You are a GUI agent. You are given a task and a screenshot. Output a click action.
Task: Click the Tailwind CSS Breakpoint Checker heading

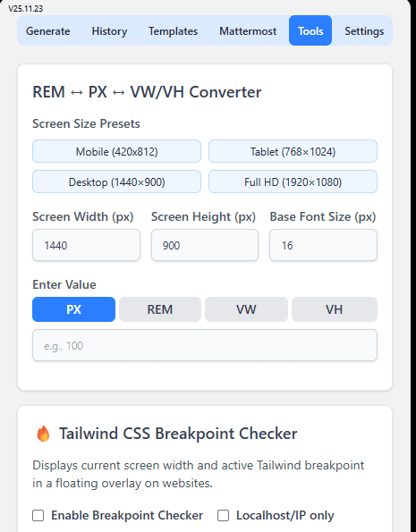click(x=178, y=434)
